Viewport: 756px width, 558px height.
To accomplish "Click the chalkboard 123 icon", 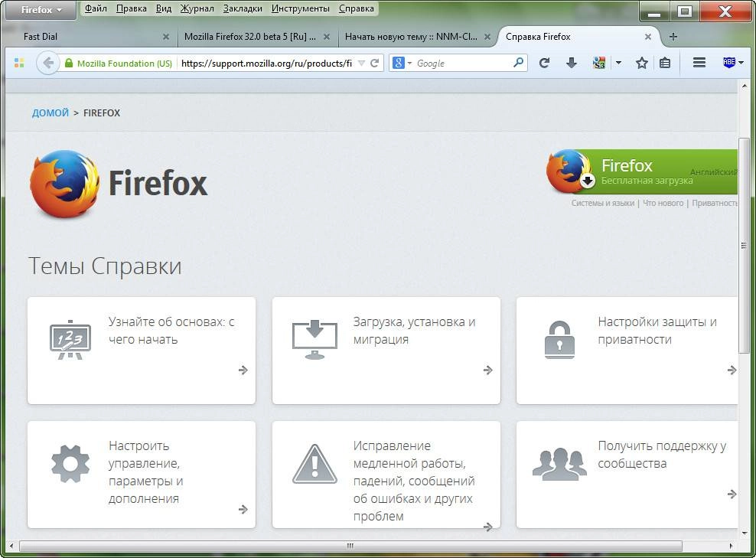I will pyautogui.click(x=70, y=340).
